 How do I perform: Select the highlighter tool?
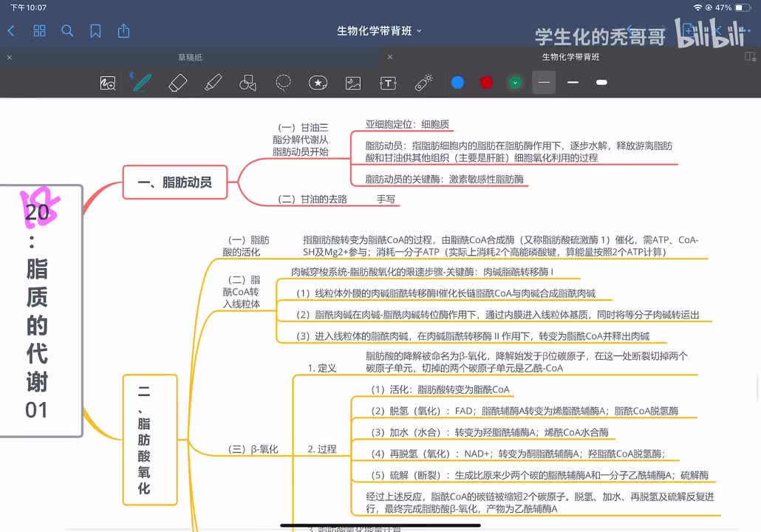click(x=213, y=83)
